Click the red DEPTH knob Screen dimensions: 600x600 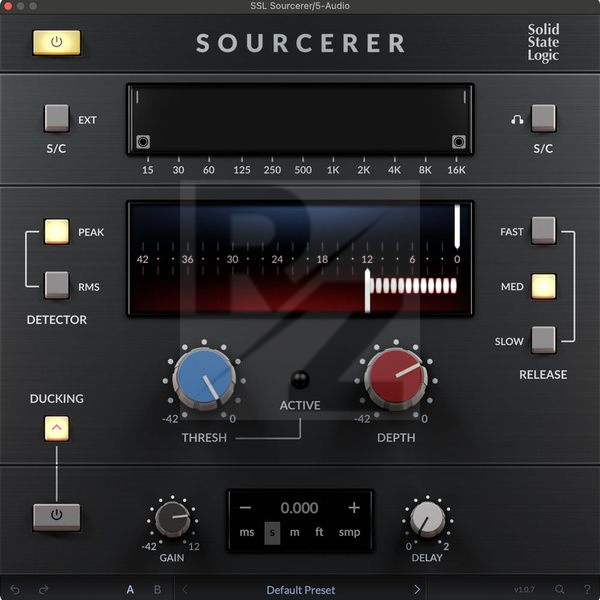pos(396,379)
